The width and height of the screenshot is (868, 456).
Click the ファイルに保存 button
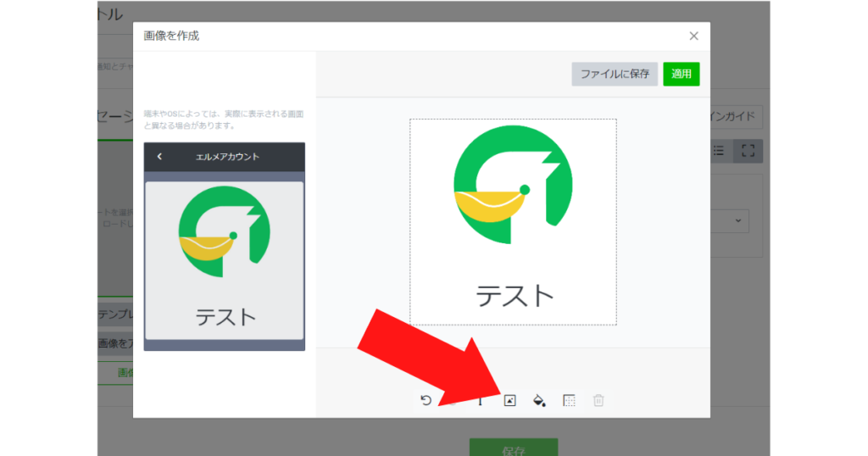coord(615,74)
